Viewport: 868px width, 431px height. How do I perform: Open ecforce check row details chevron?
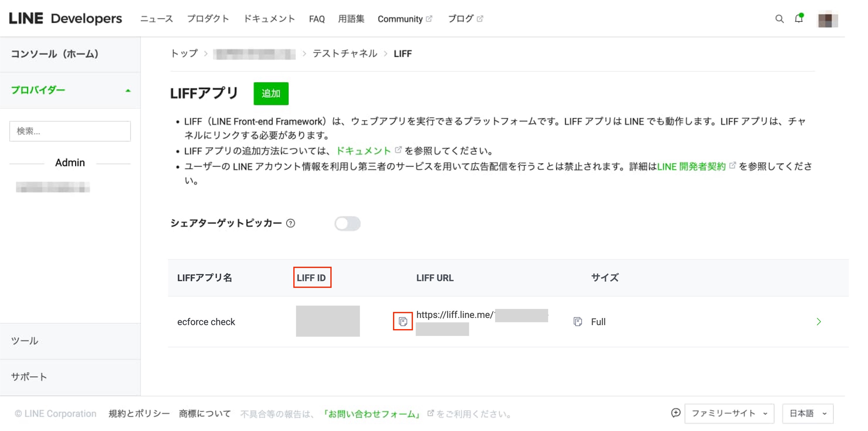(x=819, y=322)
